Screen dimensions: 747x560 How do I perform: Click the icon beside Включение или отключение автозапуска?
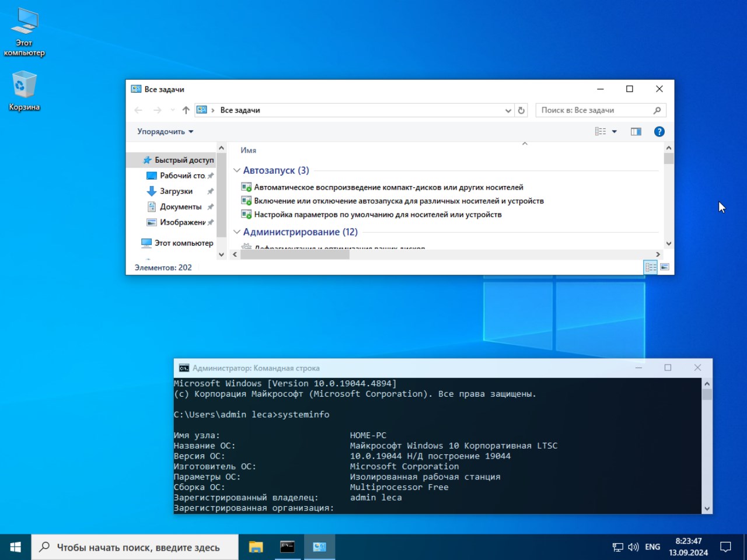coord(246,201)
